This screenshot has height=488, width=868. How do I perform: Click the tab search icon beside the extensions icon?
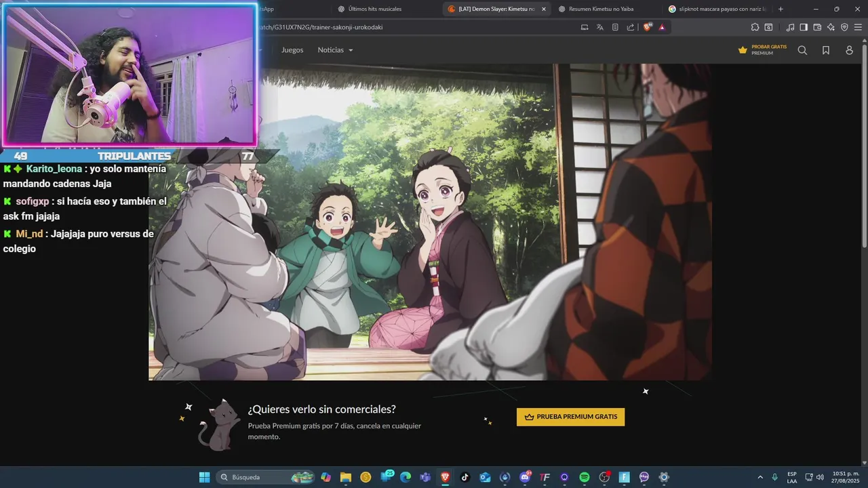(x=768, y=27)
